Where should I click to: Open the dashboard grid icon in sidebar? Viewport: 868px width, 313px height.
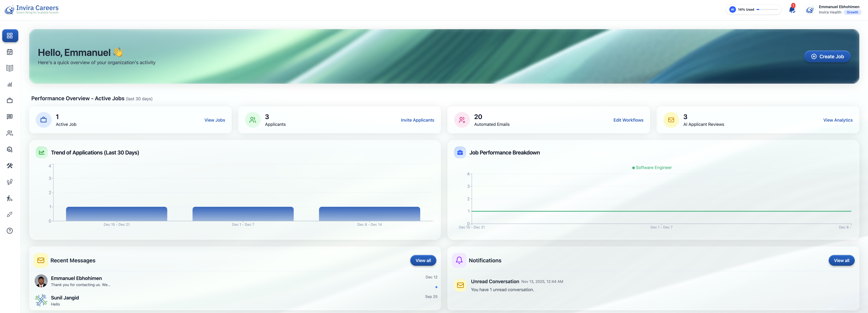10,36
